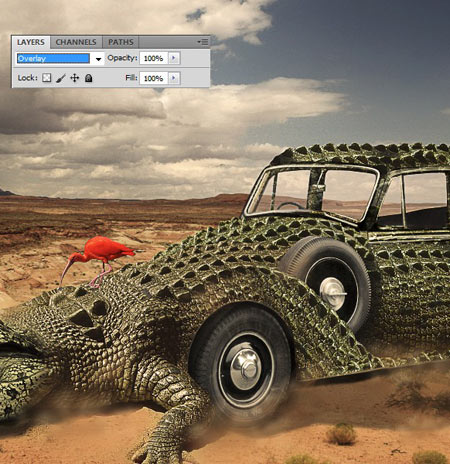
Task: Switch to the Channels tab
Action: point(76,42)
